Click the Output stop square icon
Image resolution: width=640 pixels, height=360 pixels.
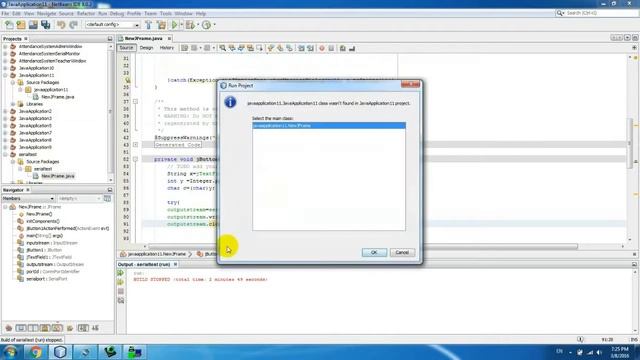click(x=121, y=291)
